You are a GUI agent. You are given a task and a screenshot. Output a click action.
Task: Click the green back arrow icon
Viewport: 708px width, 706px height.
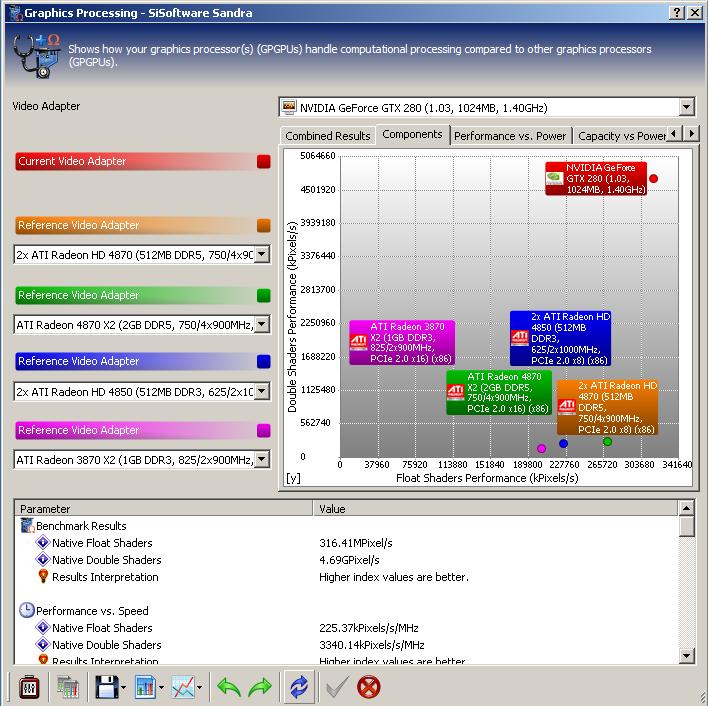[x=229, y=687]
